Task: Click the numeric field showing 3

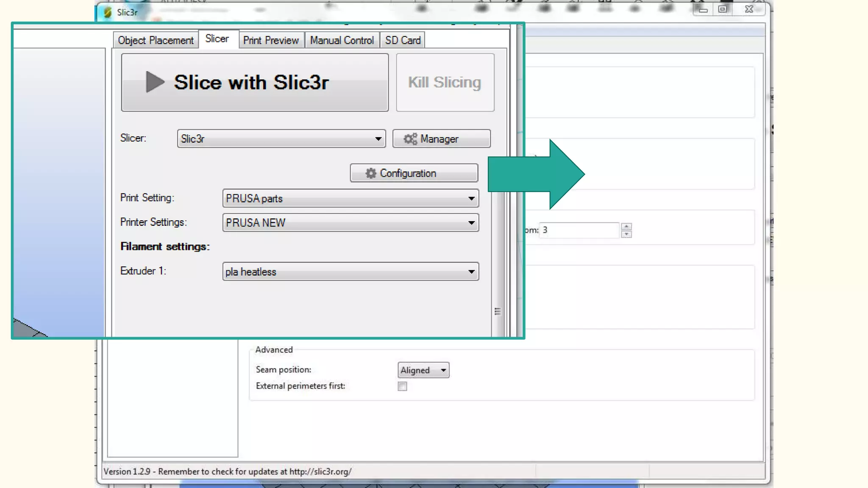Action: click(579, 230)
